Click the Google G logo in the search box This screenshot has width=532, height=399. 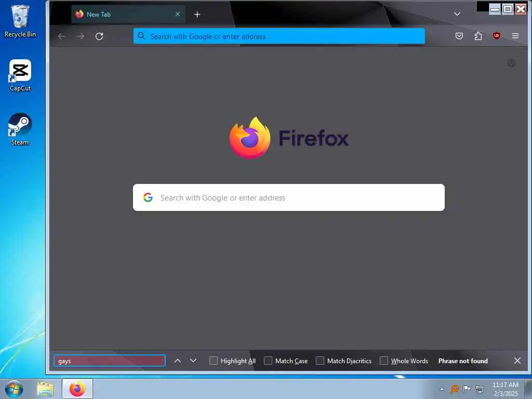coord(148,197)
